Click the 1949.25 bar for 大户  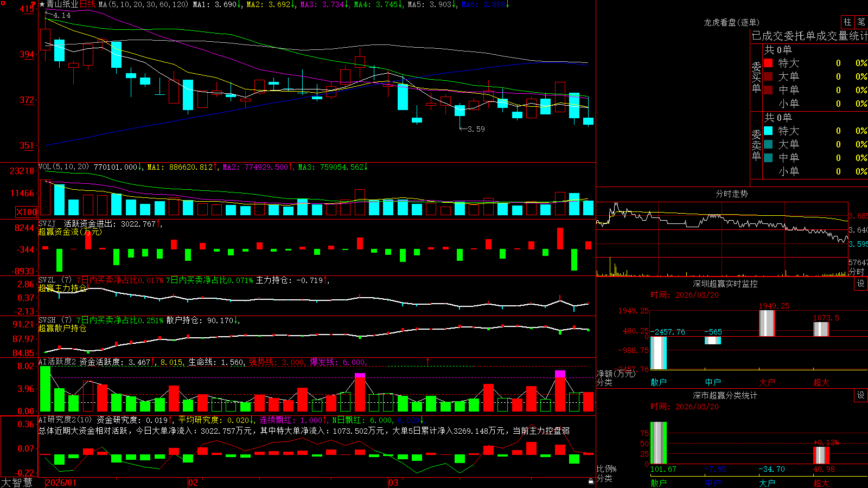point(767,323)
